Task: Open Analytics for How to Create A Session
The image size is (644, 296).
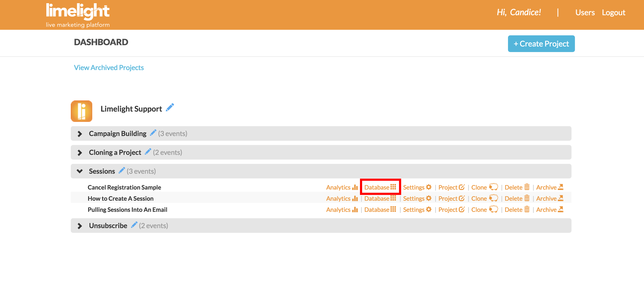Action: [342, 198]
